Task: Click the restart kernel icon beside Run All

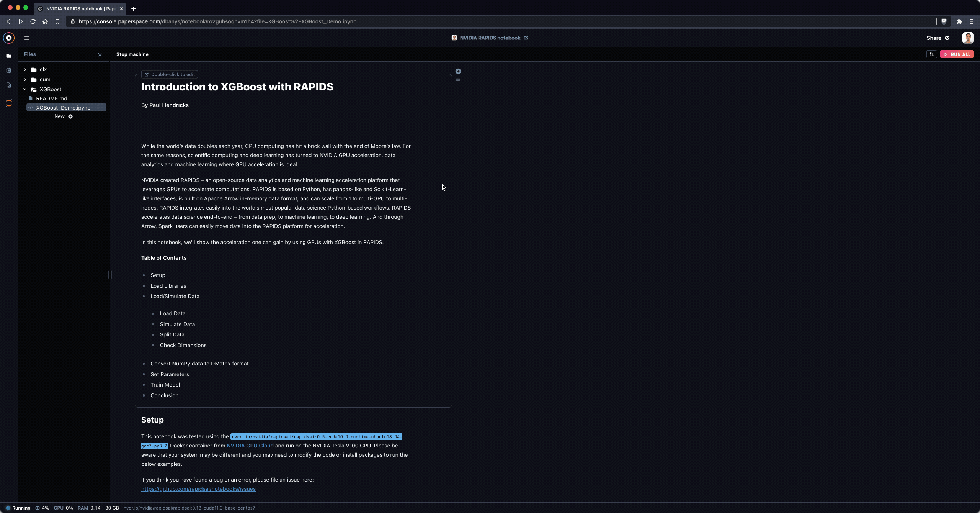Action: click(x=932, y=54)
